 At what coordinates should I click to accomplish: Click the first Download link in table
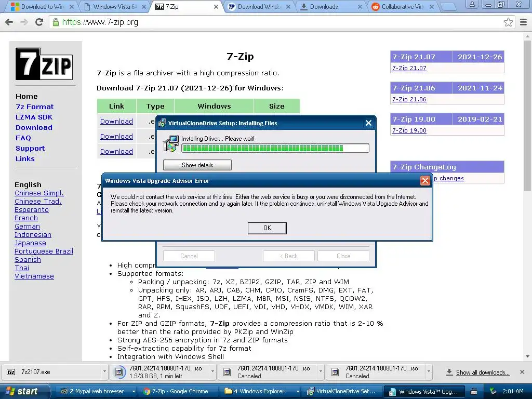click(116, 121)
